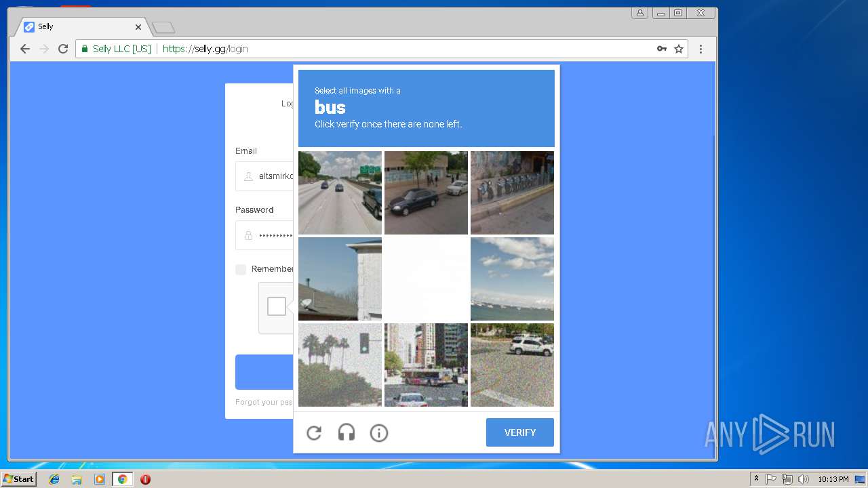Reload the captcha challenge

(314, 432)
